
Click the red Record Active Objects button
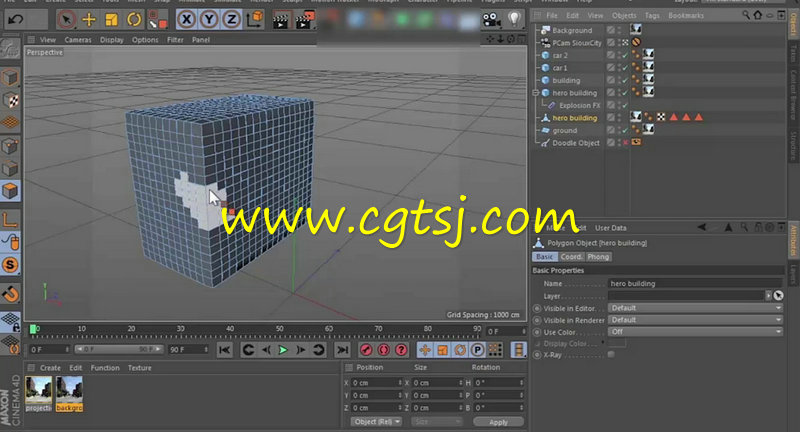(366, 350)
